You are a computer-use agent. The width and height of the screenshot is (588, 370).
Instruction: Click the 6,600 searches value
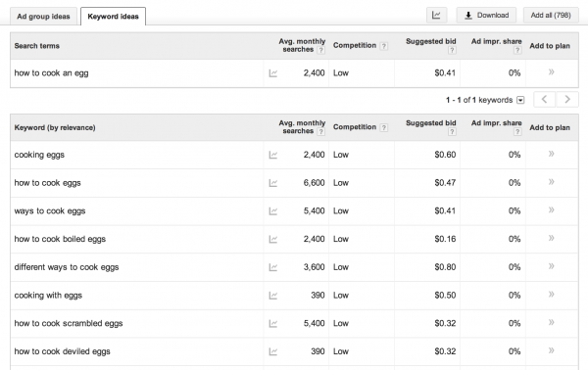click(x=314, y=183)
